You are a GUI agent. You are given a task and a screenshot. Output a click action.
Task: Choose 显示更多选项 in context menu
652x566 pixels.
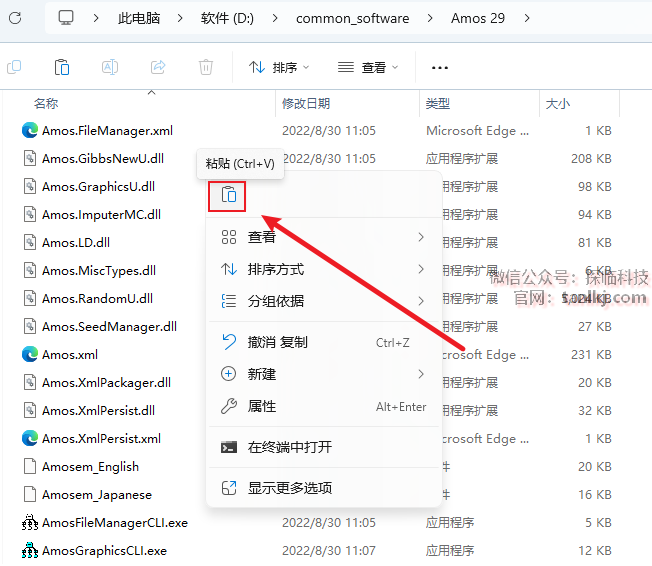[324, 488]
